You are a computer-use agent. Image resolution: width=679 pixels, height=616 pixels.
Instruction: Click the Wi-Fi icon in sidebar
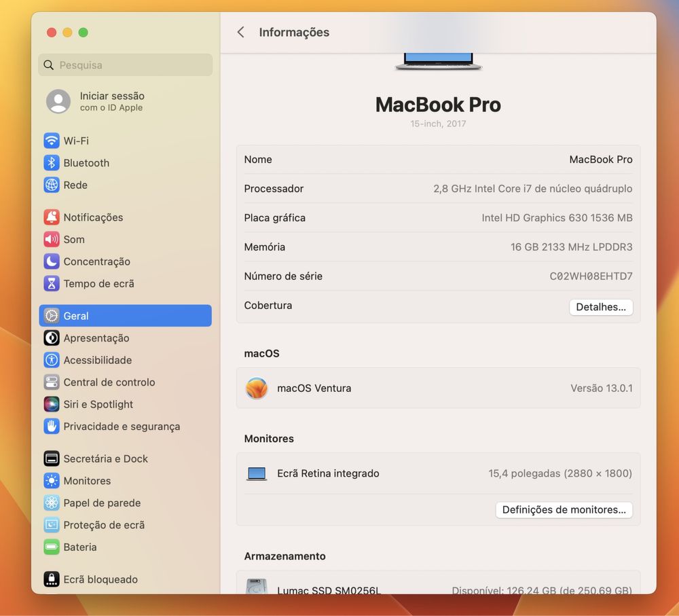[52, 141]
